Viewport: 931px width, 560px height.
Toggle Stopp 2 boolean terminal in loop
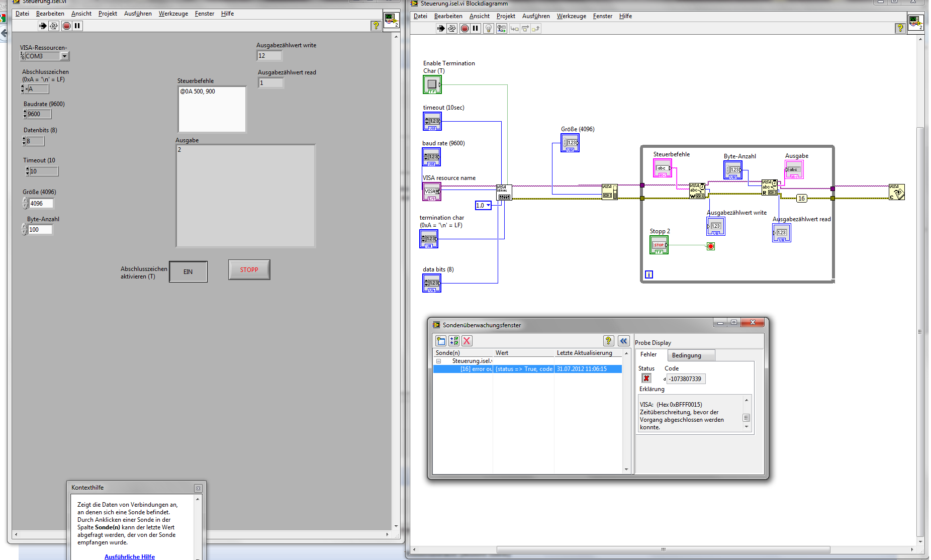659,245
